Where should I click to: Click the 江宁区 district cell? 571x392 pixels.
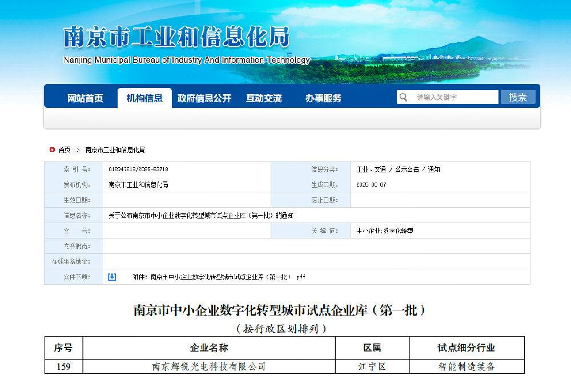[372, 366]
